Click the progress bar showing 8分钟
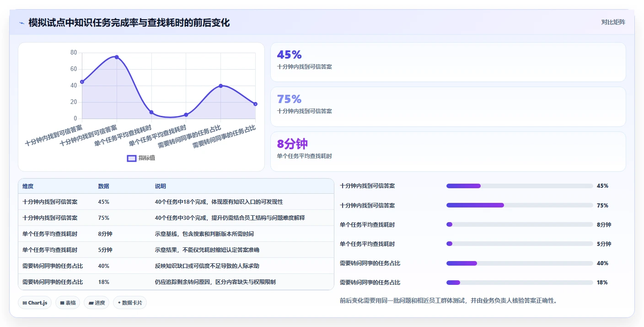Viewport: 644px width, 327px height. (x=520, y=224)
